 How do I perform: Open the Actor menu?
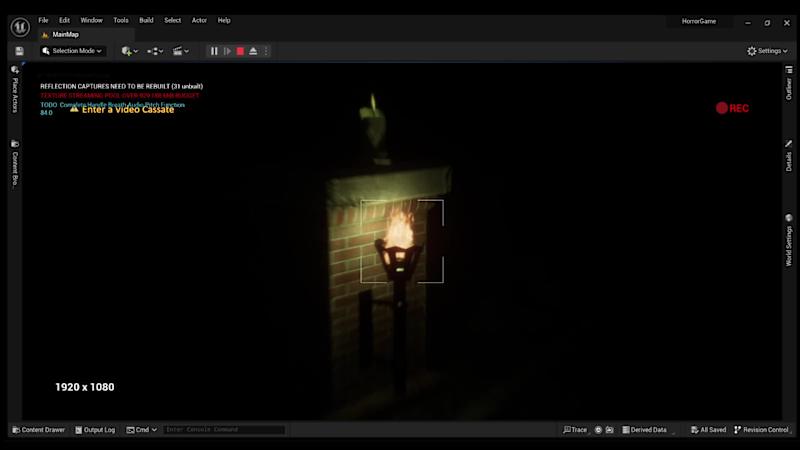[199, 20]
